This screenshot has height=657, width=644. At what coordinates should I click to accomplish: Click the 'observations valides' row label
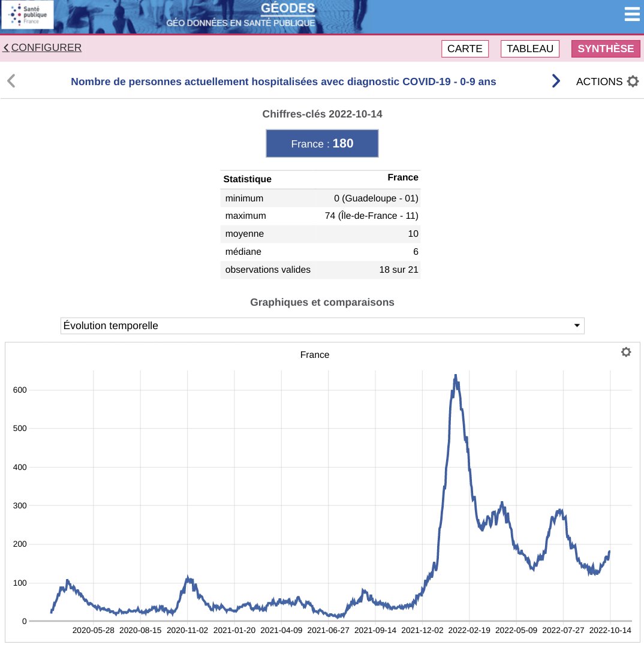click(268, 269)
